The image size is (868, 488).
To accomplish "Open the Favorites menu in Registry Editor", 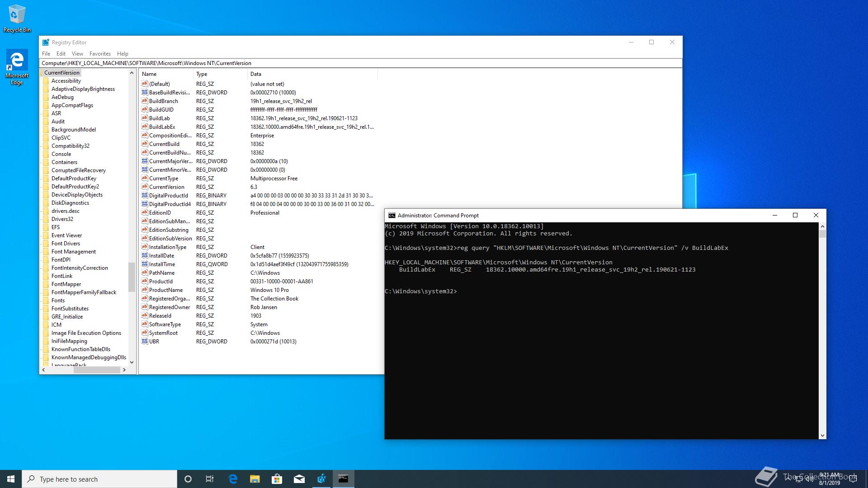I will pyautogui.click(x=100, y=53).
